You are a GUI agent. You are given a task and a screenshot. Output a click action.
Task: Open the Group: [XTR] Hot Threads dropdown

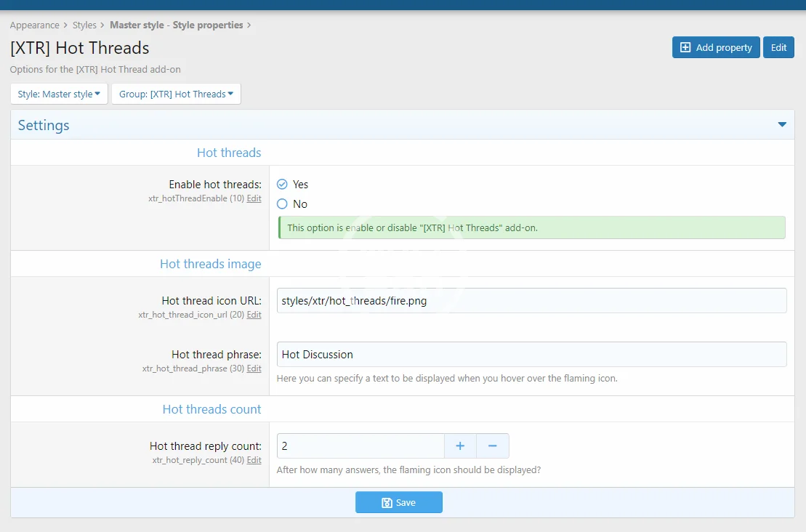176,94
